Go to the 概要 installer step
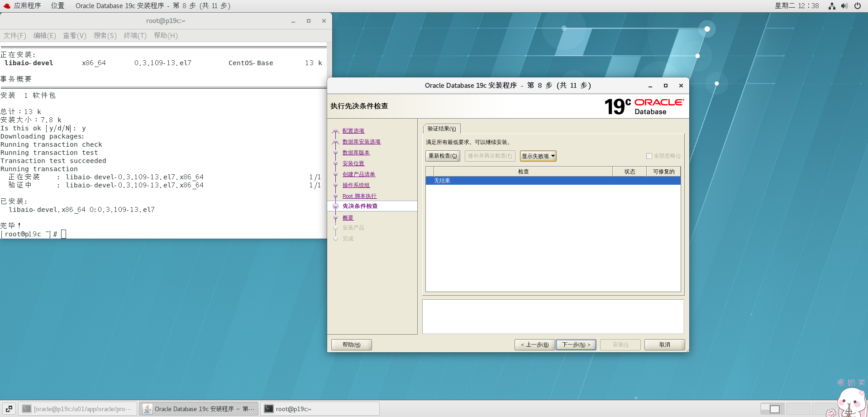Viewport: 868px width, 417px height. 348,218
